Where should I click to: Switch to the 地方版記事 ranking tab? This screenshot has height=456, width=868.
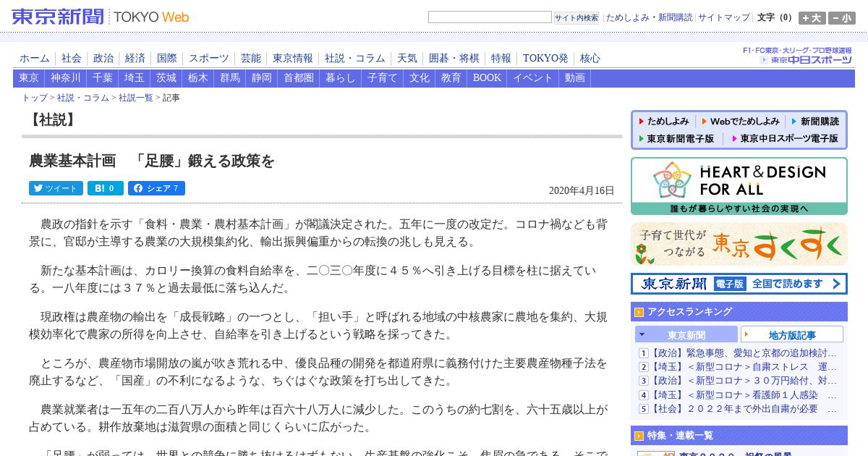click(792, 334)
